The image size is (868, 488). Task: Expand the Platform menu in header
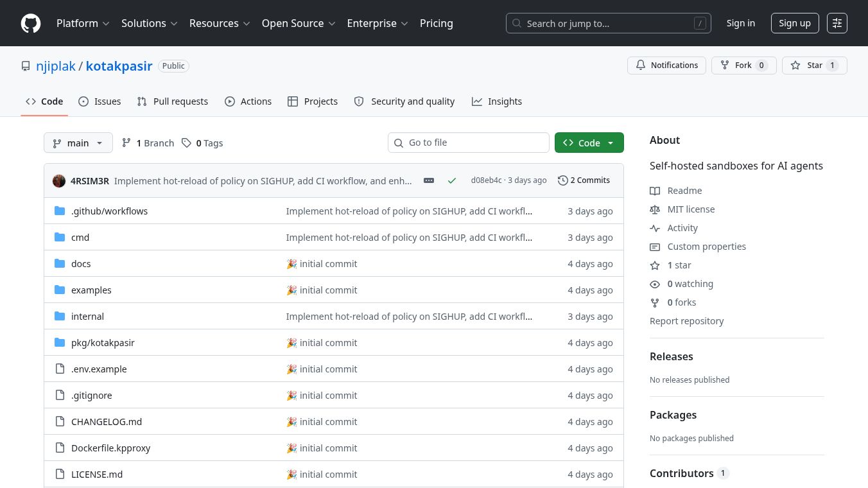pos(83,23)
